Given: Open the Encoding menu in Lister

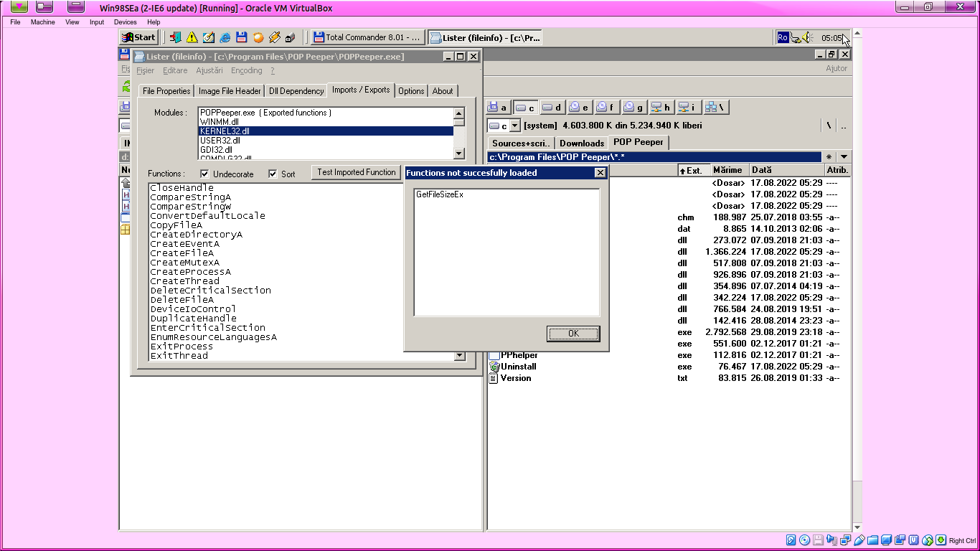Looking at the screenshot, I should click(246, 70).
